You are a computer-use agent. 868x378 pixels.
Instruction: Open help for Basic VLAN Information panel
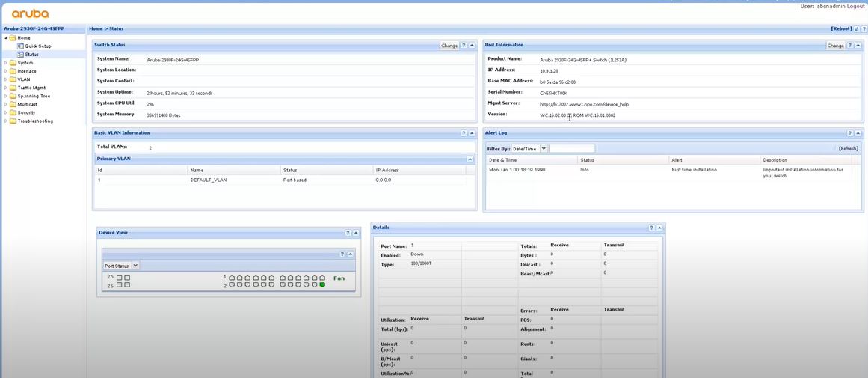(464, 133)
